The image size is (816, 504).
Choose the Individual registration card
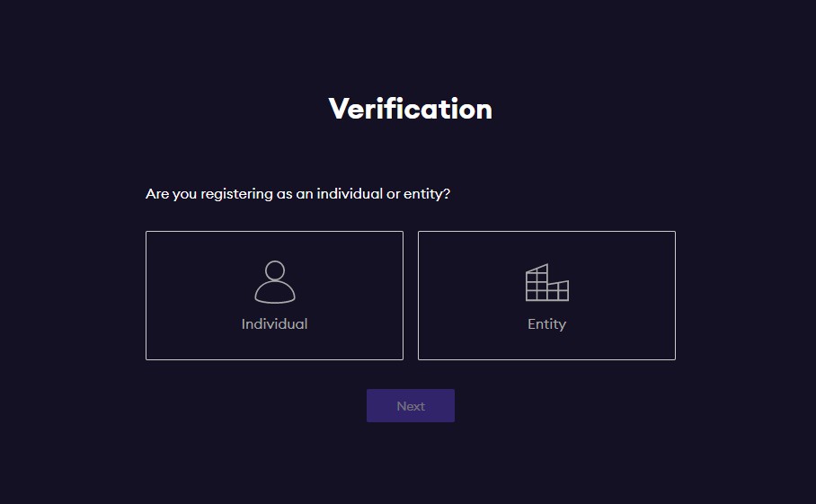tap(274, 296)
